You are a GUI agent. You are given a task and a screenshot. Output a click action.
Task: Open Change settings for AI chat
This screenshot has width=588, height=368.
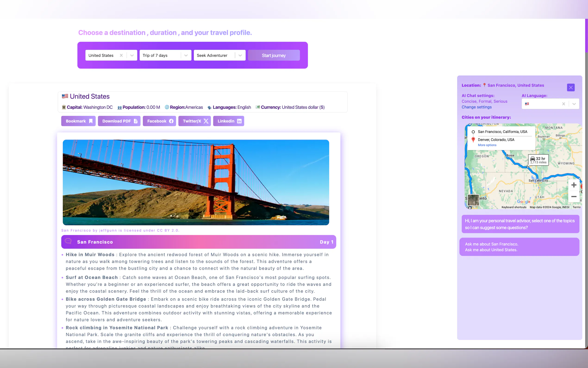(476, 107)
